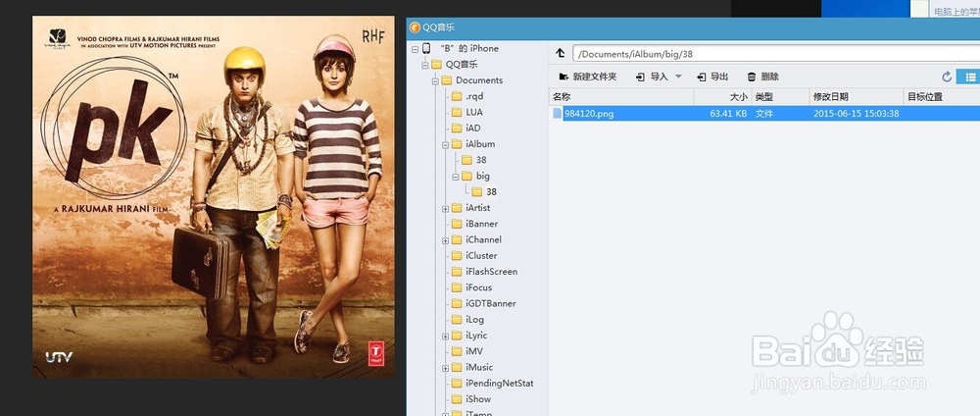This screenshot has width=980, height=416.
Task: Click the QQ音乐 icon in title bar
Action: click(x=415, y=27)
